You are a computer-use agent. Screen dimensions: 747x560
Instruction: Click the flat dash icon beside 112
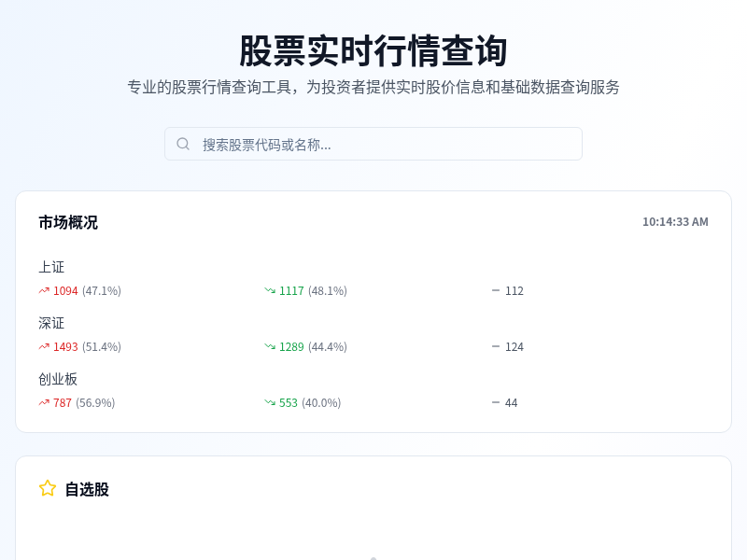496,290
